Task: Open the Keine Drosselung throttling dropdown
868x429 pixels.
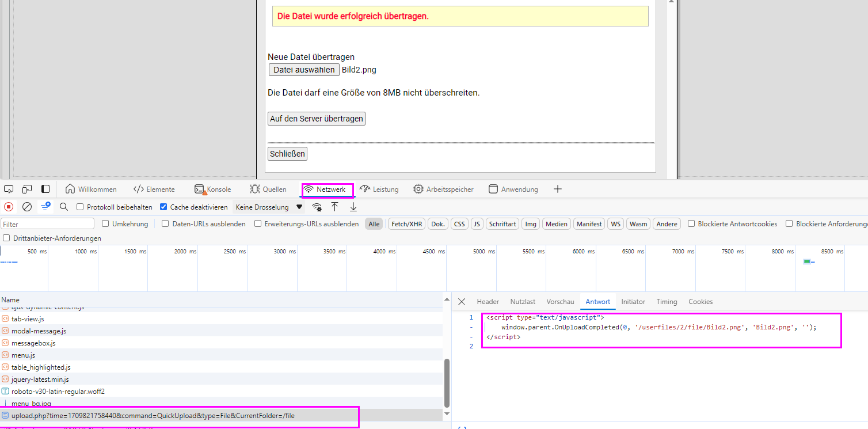Action: point(269,207)
